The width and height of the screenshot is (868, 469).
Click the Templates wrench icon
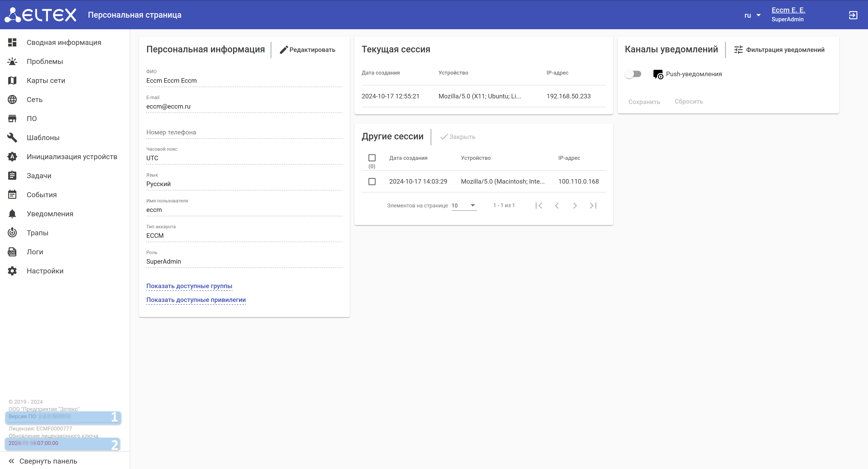(x=12, y=138)
